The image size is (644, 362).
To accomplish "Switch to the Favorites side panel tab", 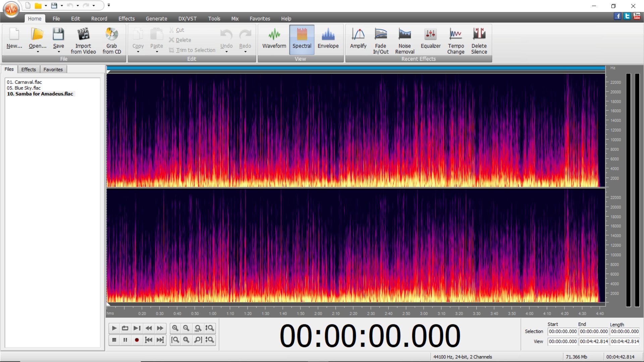I will coord(53,69).
